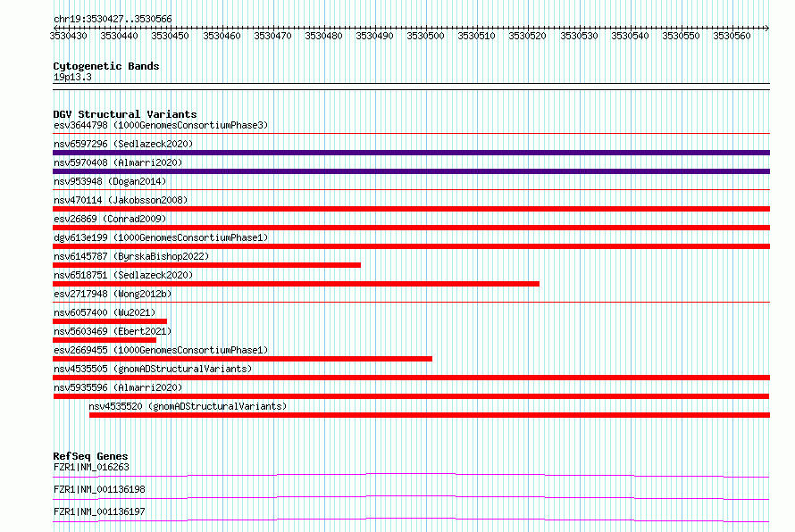Select the 3530520 position label
This screenshot has width=795, height=532.
coord(527,36)
